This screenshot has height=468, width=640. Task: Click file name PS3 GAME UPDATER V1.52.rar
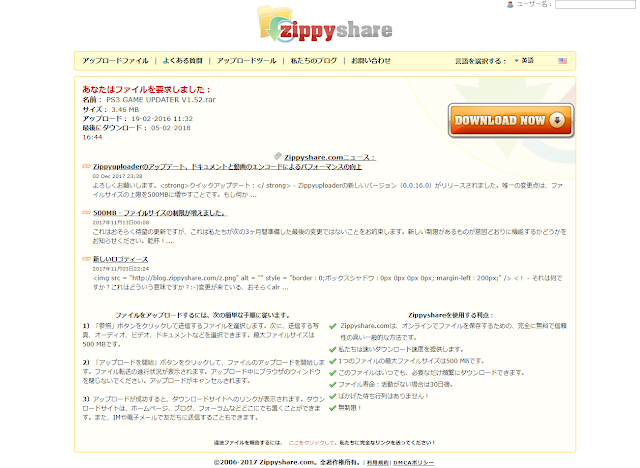point(161,100)
